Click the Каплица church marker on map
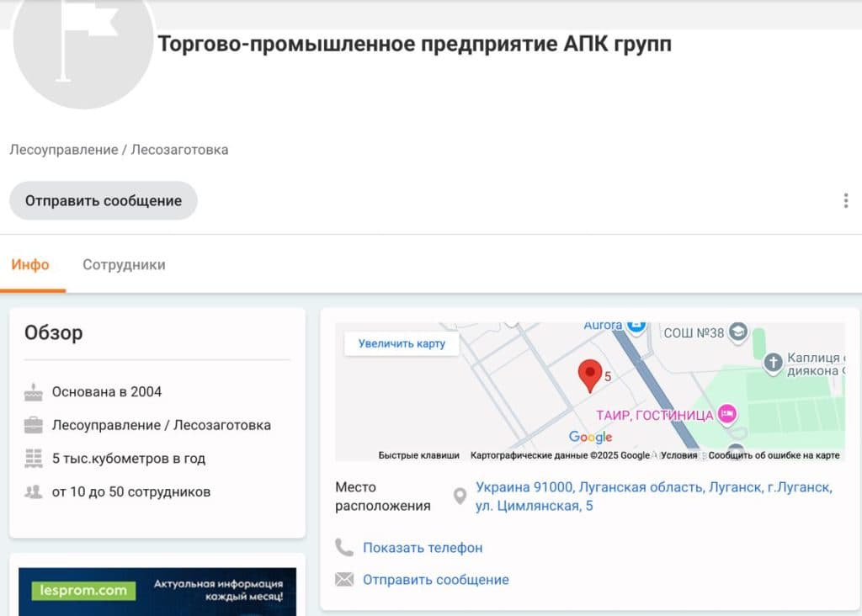Screen dimensions: 862x616 [x=772, y=363]
